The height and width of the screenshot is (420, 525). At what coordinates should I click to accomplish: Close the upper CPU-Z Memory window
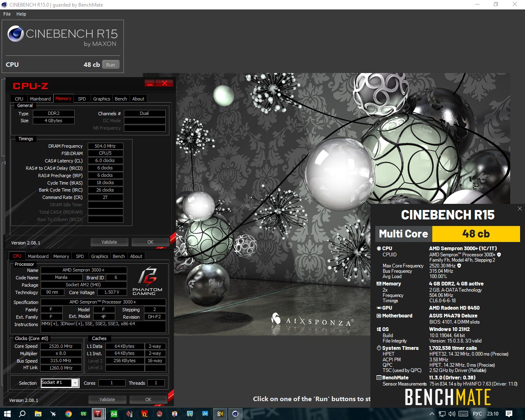[164, 83]
